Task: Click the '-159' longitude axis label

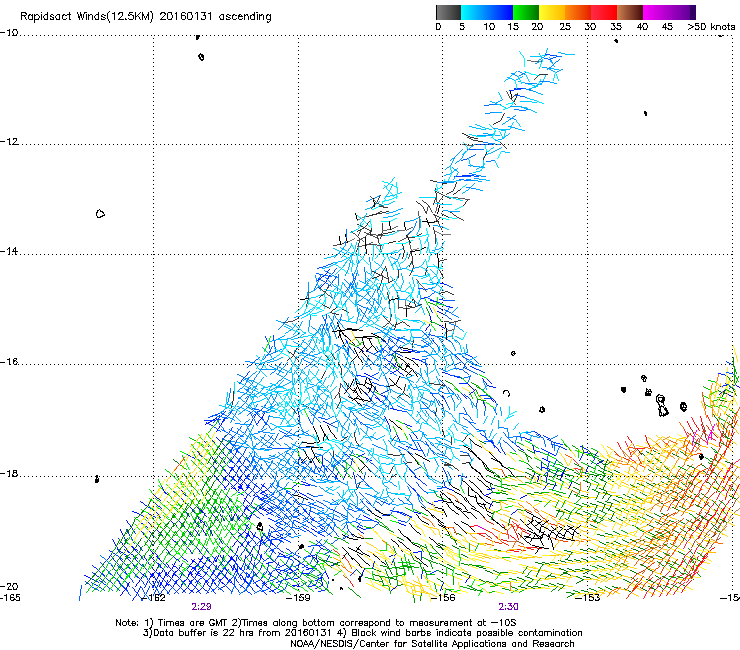Action: 298,598
